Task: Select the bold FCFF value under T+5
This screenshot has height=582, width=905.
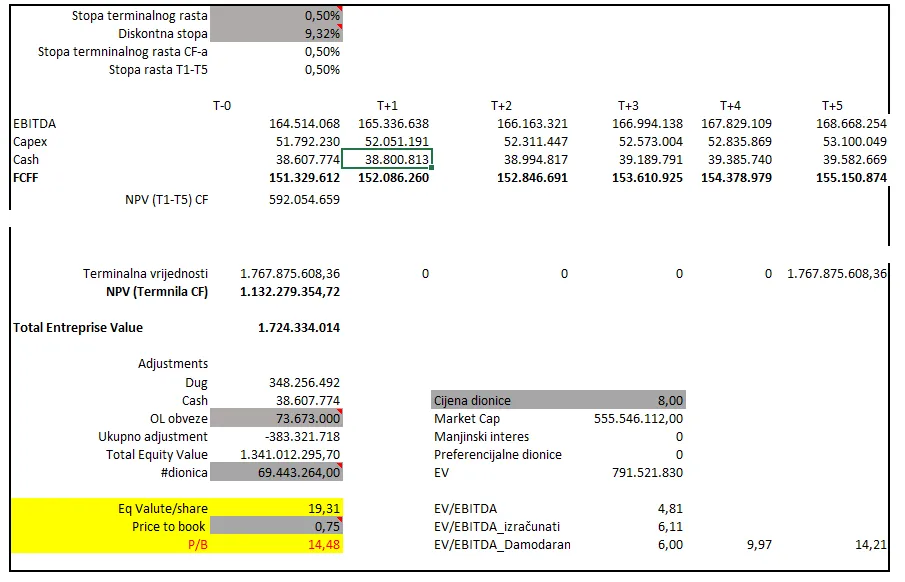Action: [850, 177]
